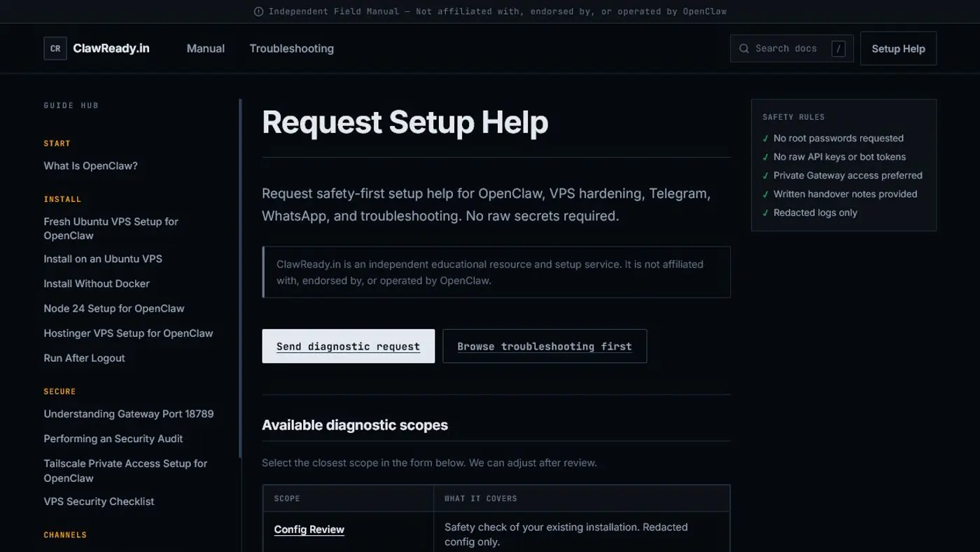Click 'Private Gateway access preferred' rule
Screen dimensions: 980x552
pyautogui.click(x=848, y=175)
